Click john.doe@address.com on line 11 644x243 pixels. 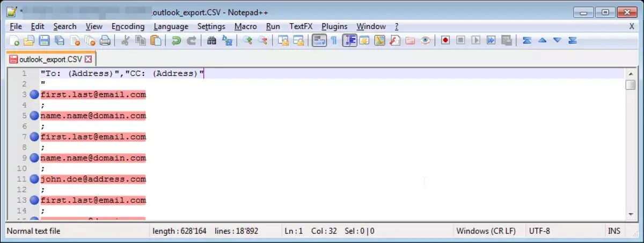tap(93, 179)
